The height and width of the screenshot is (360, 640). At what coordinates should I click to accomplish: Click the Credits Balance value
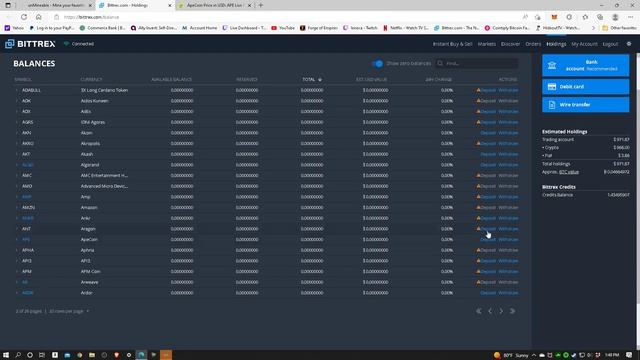618,195
